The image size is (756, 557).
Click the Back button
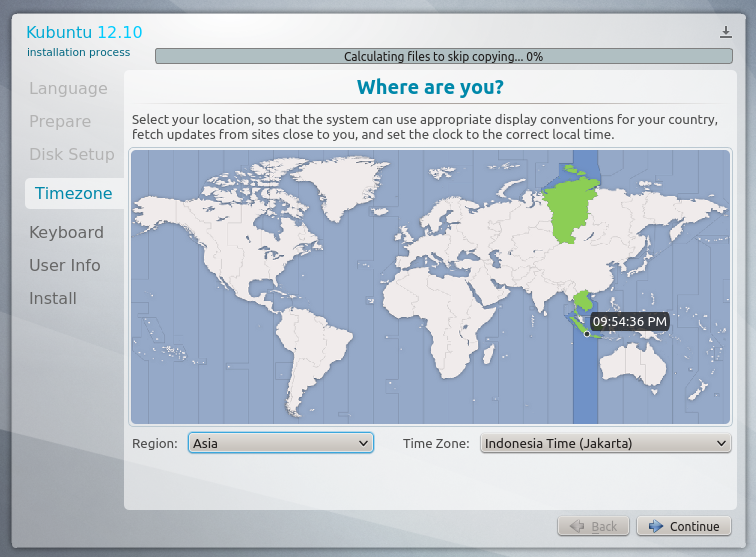coord(594,526)
